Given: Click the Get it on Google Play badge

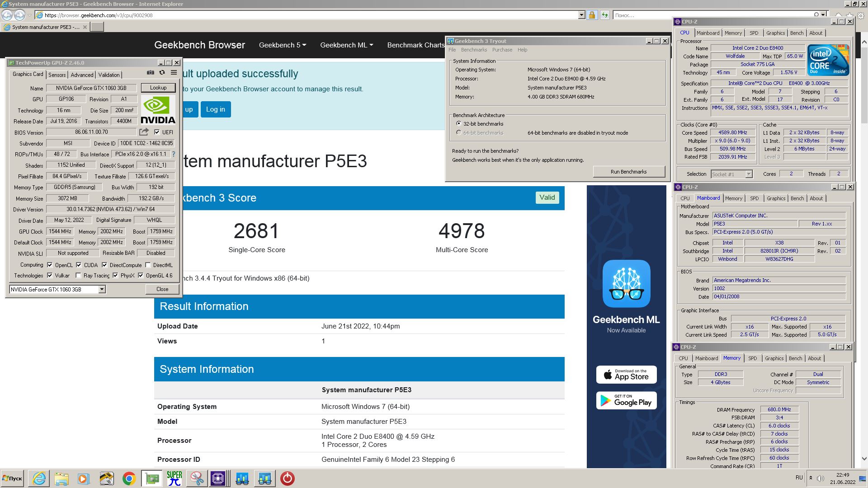Looking at the screenshot, I should coord(626,400).
